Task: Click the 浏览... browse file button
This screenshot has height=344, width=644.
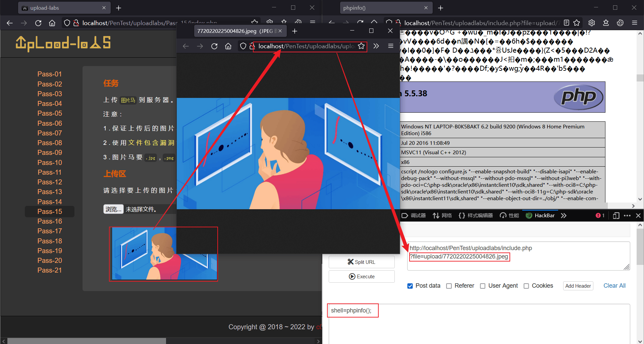Action: 113,209
